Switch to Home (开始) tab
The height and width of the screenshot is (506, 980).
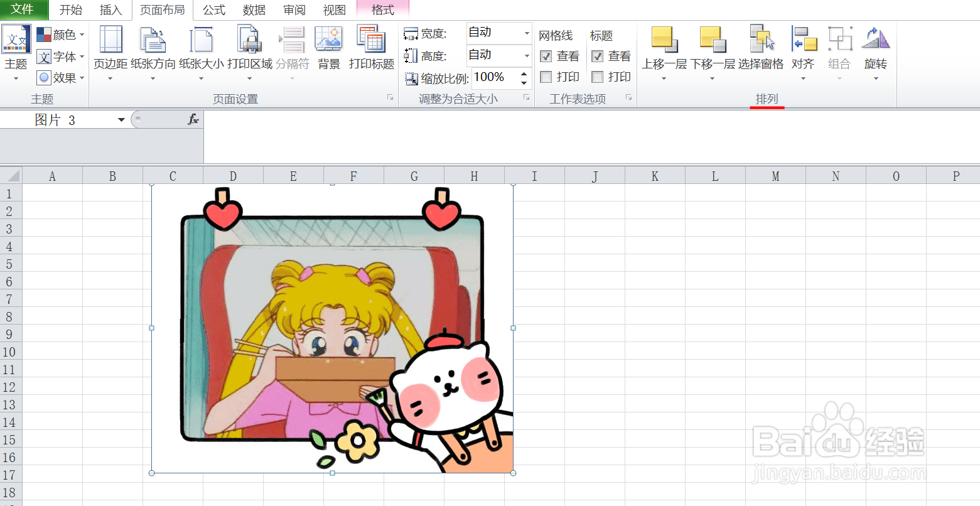tap(71, 10)
